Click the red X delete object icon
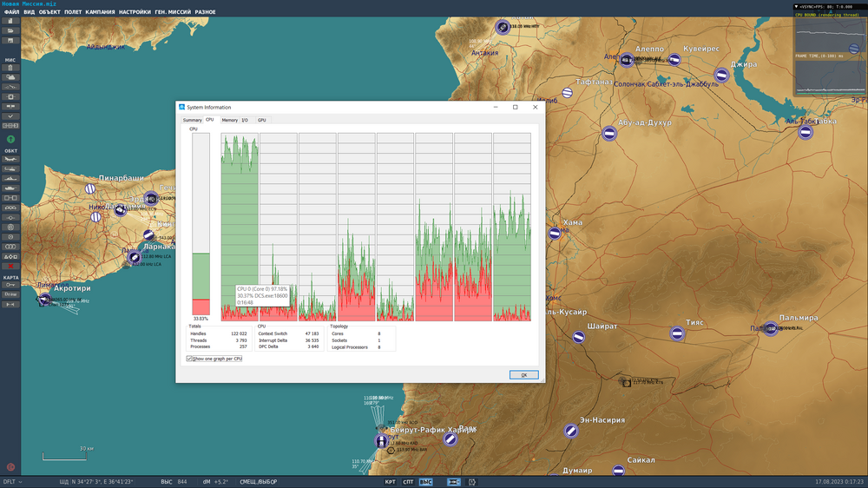Image resolution: width=868 pixels, height=488 pixels. 10,267
